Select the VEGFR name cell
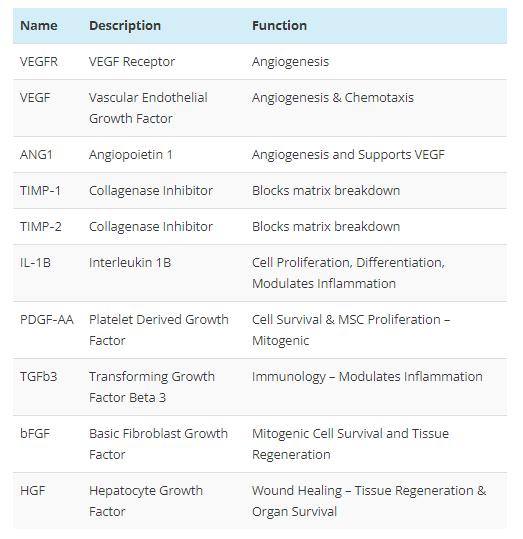This screenshot has width=523, height=539. (39, 62)
